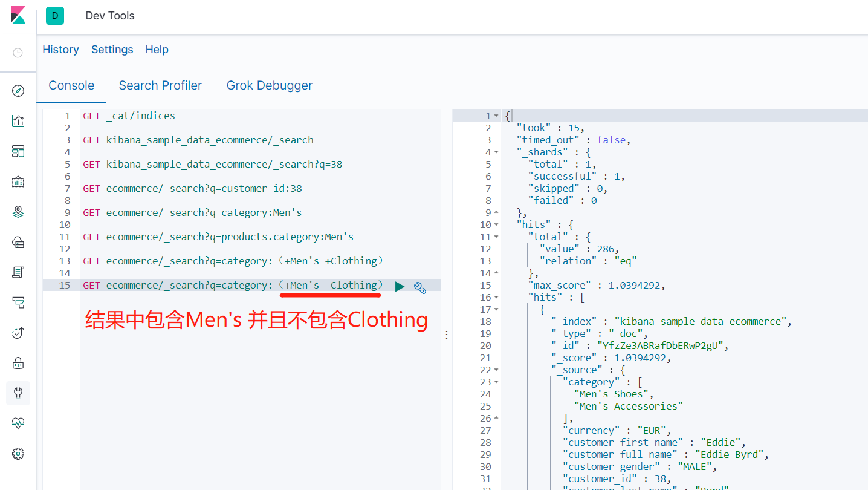
Task: Click fold arrow at closing line 14
Action: tap(497, 273)
